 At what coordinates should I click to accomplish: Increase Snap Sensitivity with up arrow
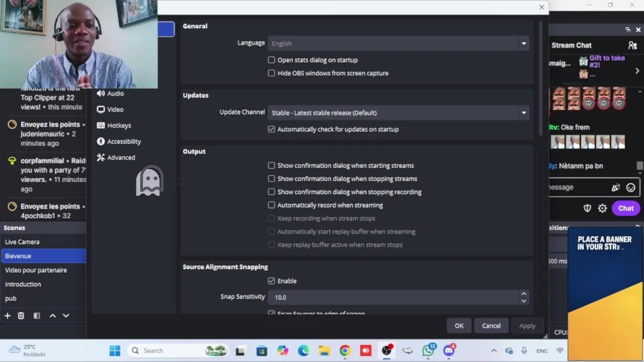coord(524,294)
